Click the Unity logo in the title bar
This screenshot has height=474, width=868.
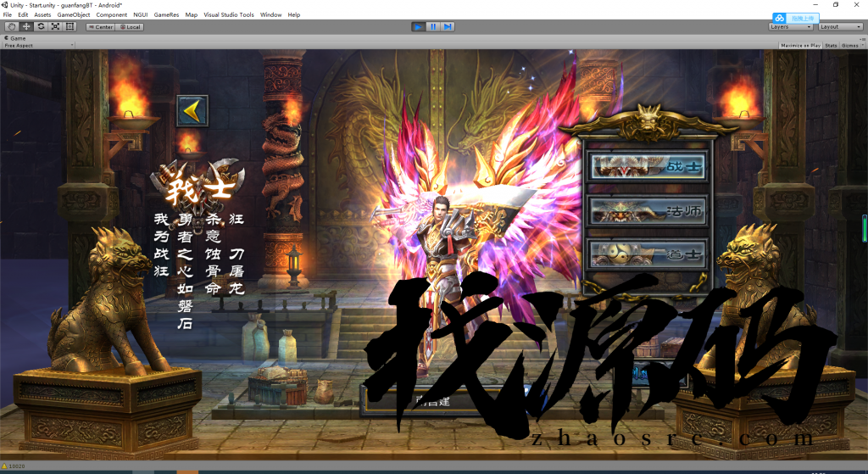5,5
